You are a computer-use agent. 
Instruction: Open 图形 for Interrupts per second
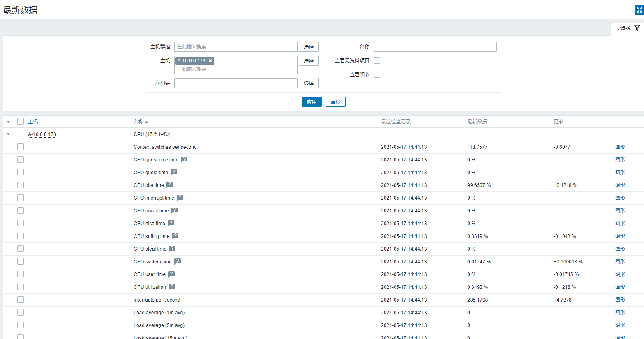click(x=620, y=300)
